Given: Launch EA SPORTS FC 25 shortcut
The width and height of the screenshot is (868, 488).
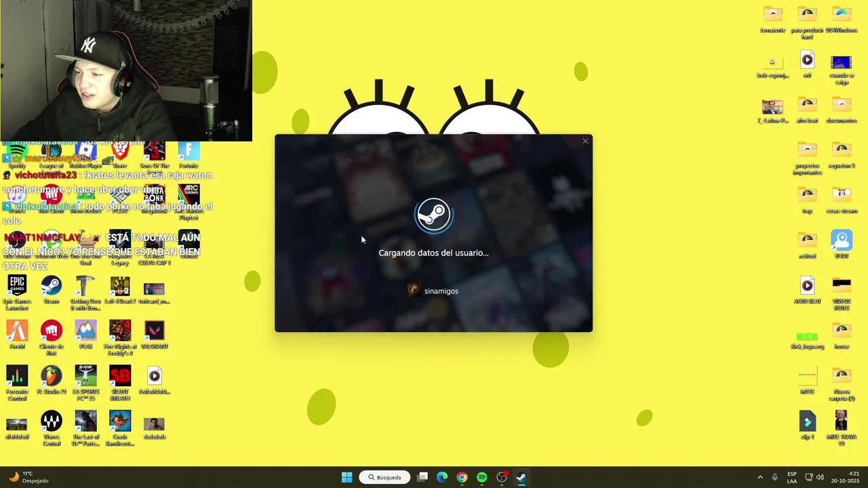Looking at the screenshot, I should click(x=85, y=383).
